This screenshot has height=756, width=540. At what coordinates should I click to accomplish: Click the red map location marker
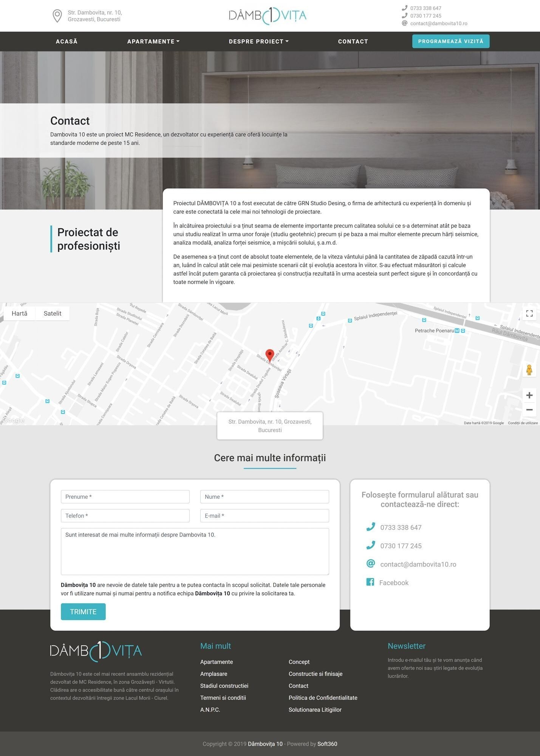click(x=270, y=355)
